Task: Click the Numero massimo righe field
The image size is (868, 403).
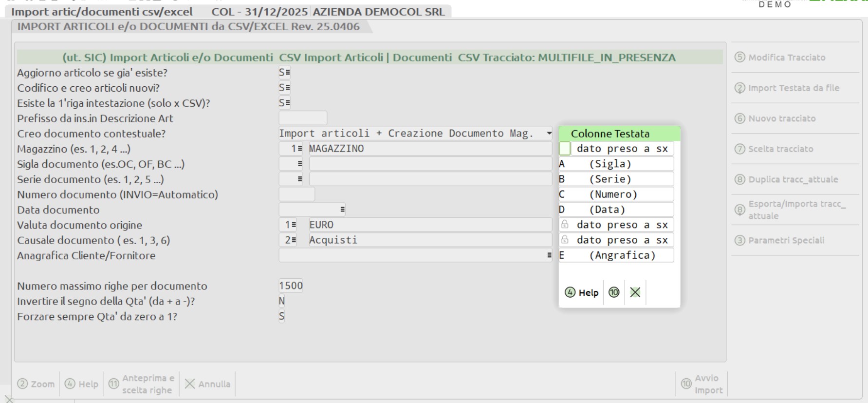Action: (291, 286)
